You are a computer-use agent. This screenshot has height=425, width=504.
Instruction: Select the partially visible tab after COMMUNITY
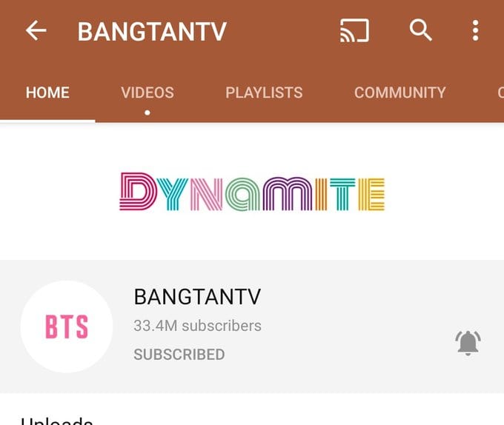pos(500,93)
